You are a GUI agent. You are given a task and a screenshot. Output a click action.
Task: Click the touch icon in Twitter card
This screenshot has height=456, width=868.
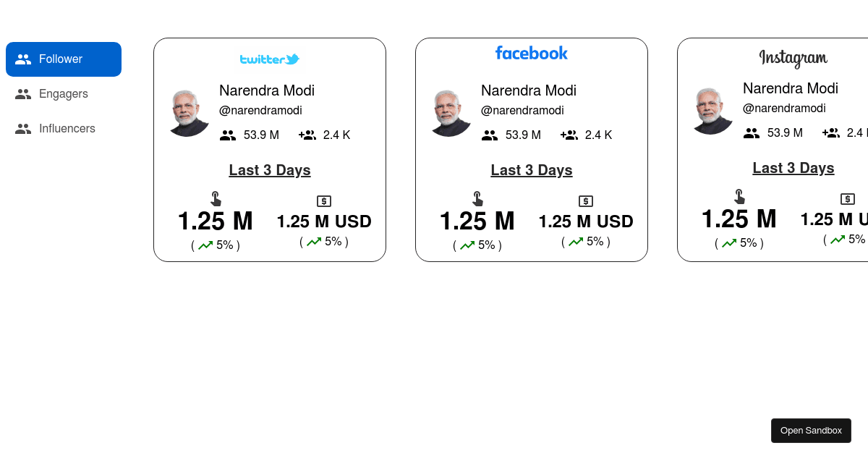tap(216, 199)
